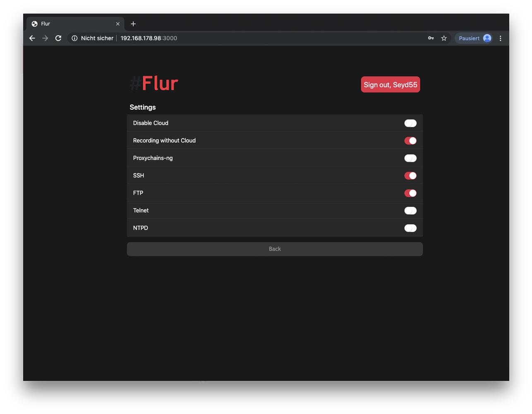
Task: Turn off Recording without Cloud
Action: pyautogui.click(x=410, y=141)
